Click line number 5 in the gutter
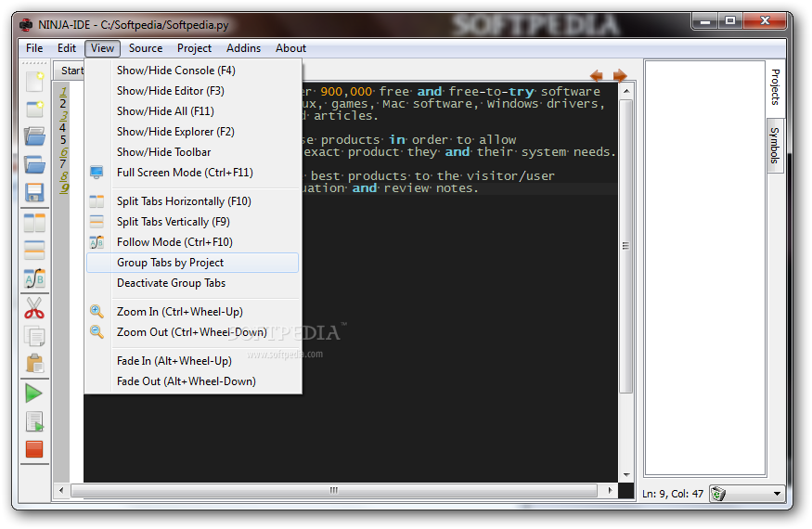This screenshot has height=529, width=812. 63,140
